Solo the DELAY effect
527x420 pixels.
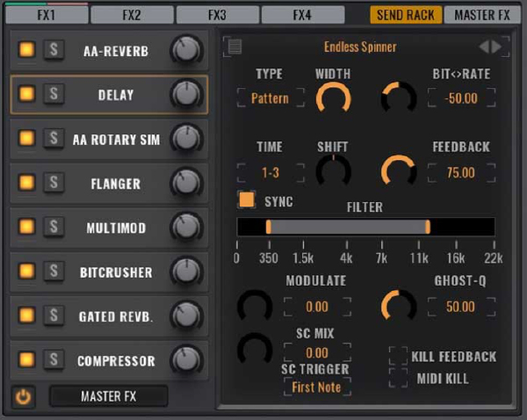pos(54,93)
